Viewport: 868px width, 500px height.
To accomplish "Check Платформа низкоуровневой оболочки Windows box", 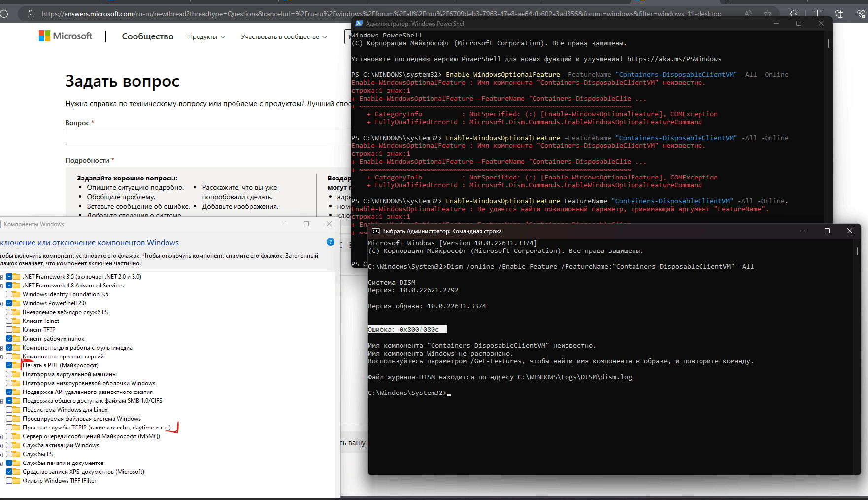I will coord(9,383).
